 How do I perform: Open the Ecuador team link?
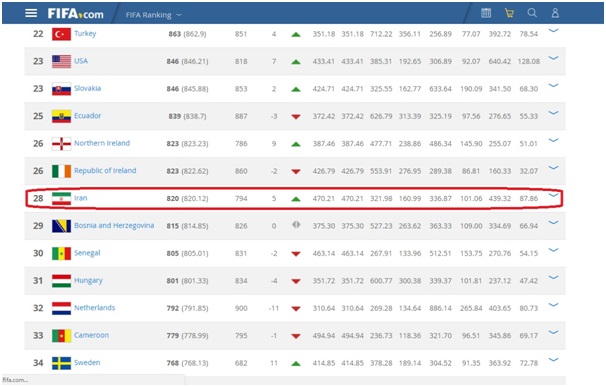tap(88, 116)
